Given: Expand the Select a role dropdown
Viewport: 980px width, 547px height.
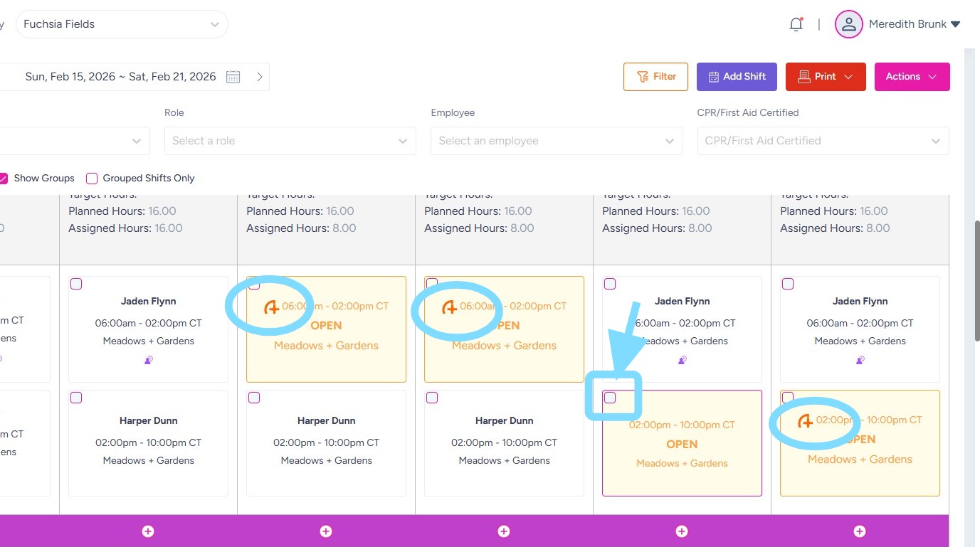Looking at the screenshot, I should click(290, 141).
